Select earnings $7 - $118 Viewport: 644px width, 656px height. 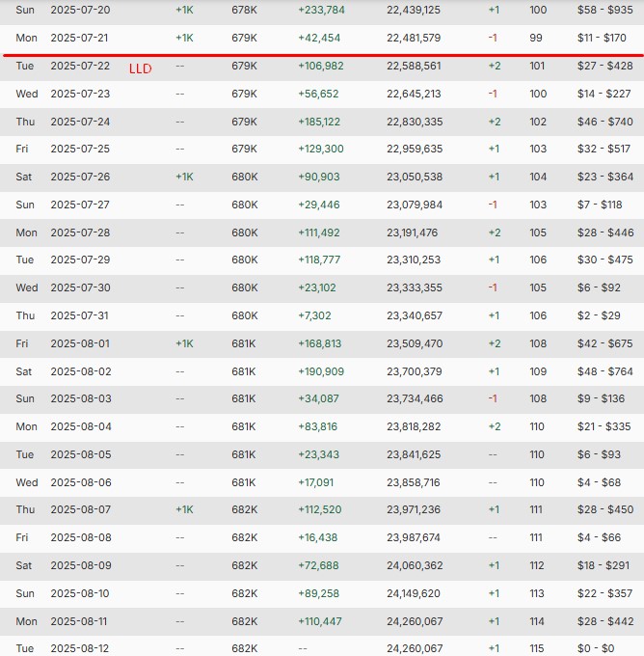[600, 205]
